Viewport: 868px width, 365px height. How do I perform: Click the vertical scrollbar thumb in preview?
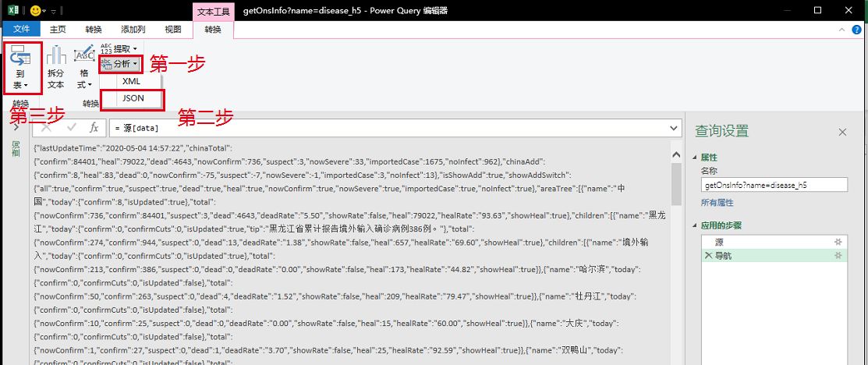point(676,185)
